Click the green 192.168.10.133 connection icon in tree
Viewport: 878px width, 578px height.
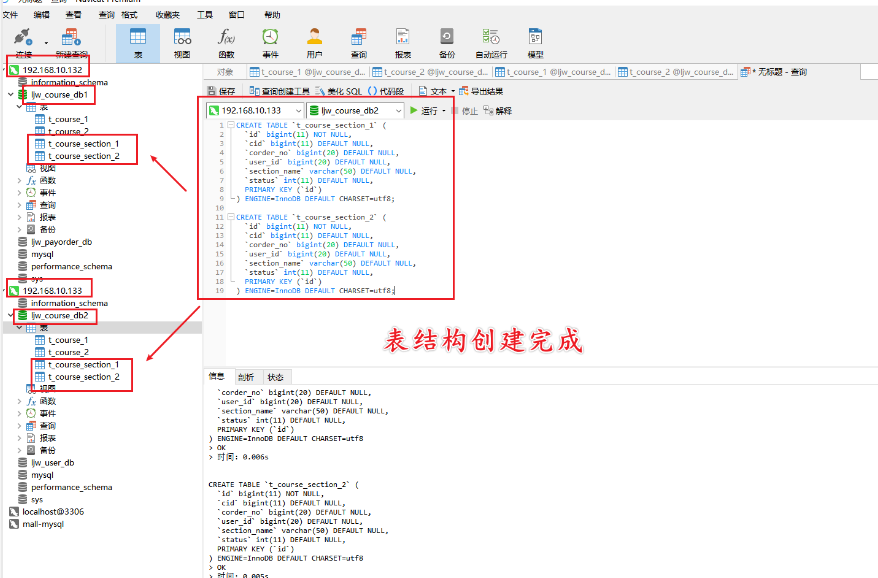(14, 291)
